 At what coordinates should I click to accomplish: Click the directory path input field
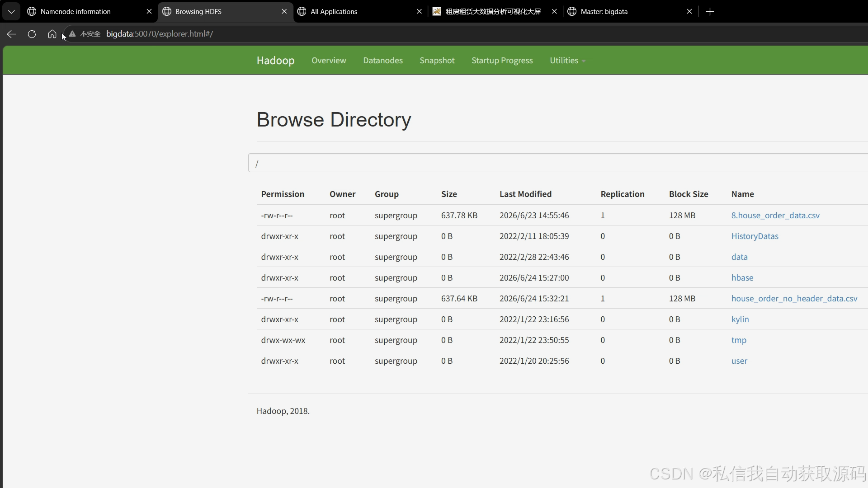point(558,163)
